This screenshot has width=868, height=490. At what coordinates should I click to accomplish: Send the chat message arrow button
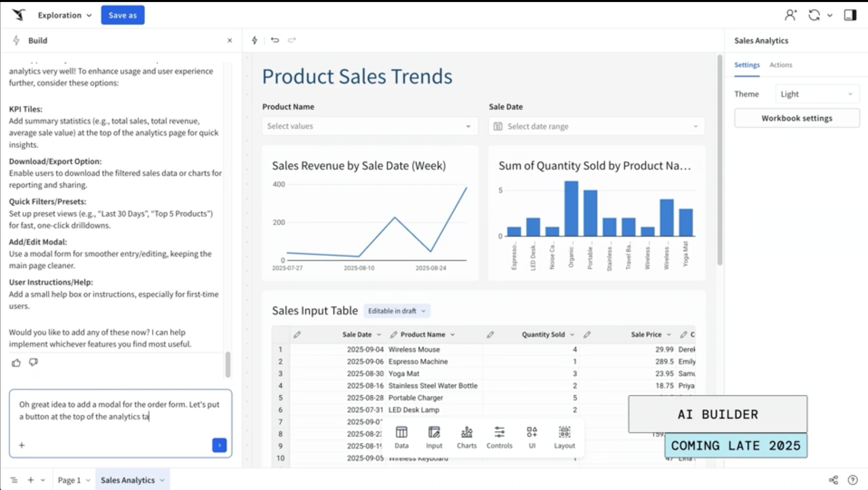pos(219,445)
